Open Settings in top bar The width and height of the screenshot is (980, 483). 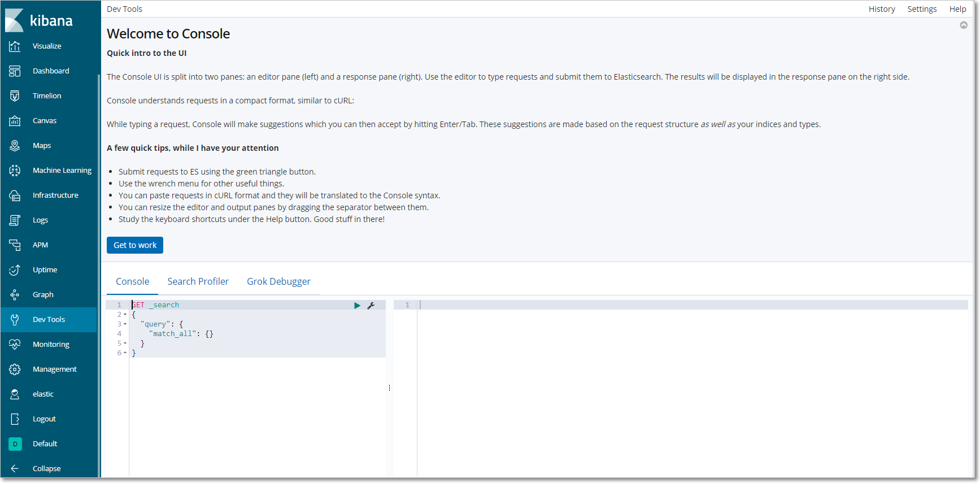pyautogui.click(x=922, y=9)
